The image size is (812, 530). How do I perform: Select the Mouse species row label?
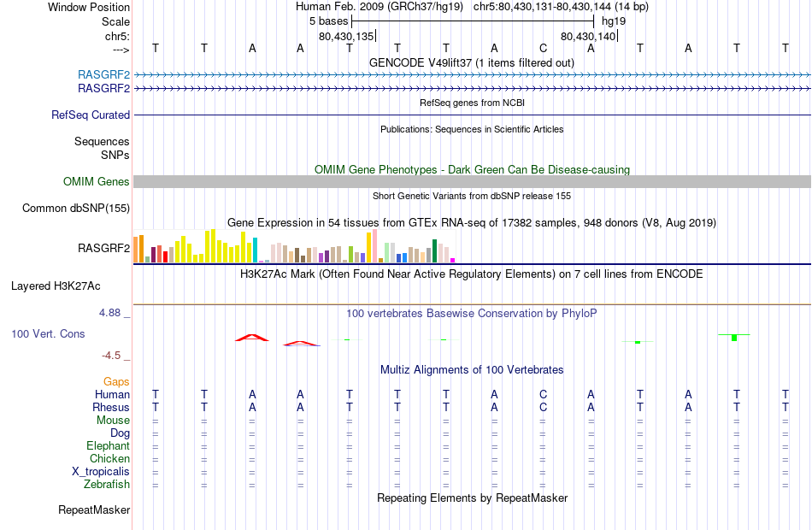tap(113, 421)
